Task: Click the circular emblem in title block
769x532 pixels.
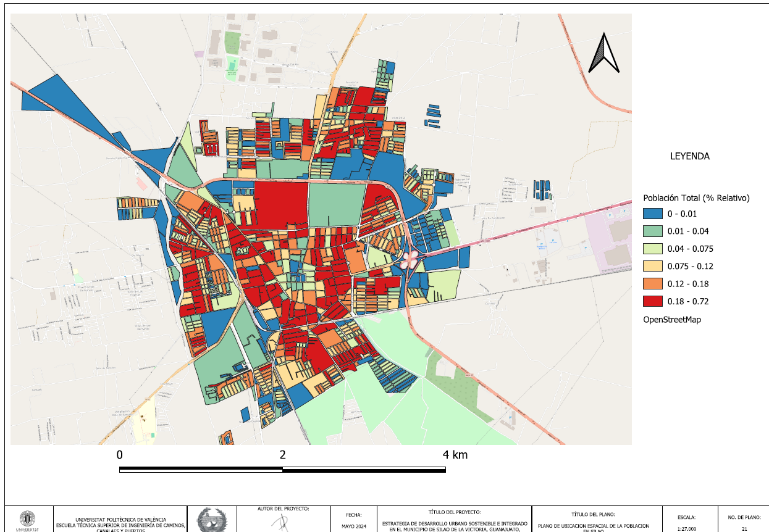Action: point(212,520)
